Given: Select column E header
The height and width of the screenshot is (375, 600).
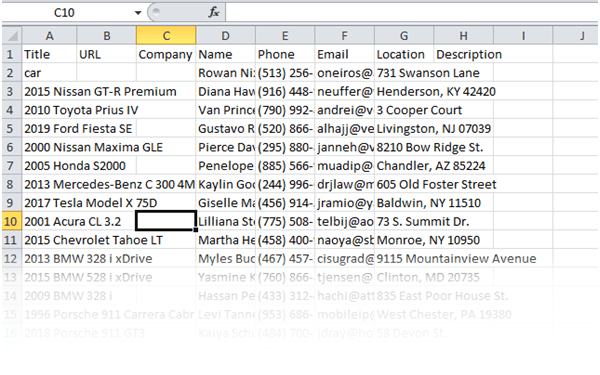Looking at the screenshot, I should point(285,36).
